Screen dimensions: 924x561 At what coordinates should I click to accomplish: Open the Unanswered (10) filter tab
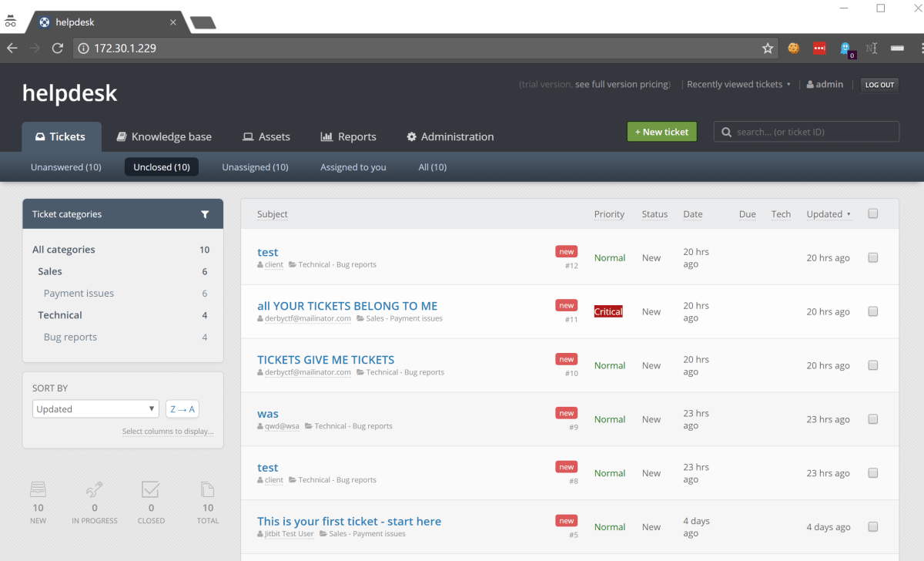[66, 167]
